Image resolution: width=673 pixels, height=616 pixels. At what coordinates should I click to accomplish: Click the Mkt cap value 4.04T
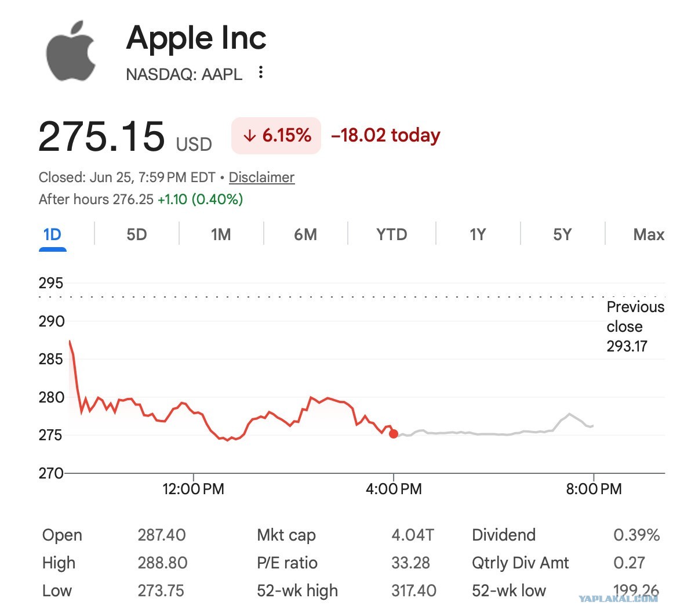pos(413,535)
